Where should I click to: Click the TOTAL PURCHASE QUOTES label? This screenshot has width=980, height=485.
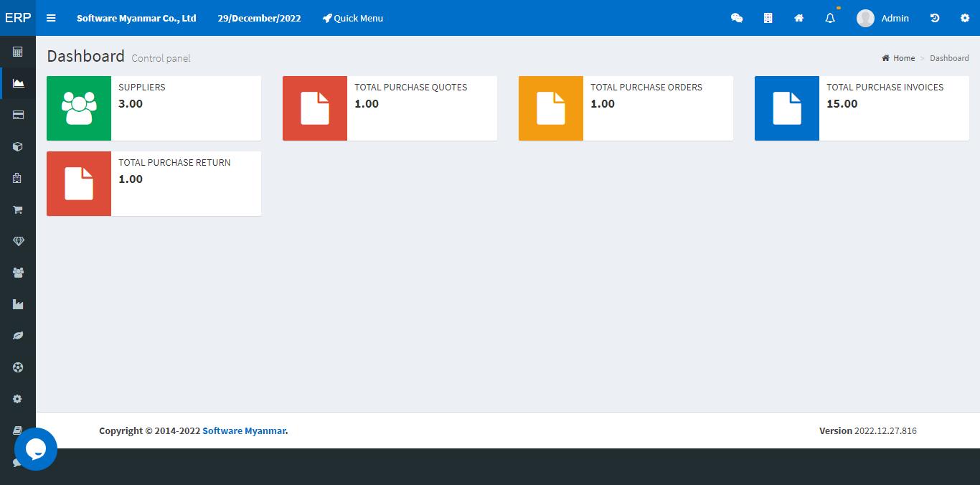tap(411, 87)
